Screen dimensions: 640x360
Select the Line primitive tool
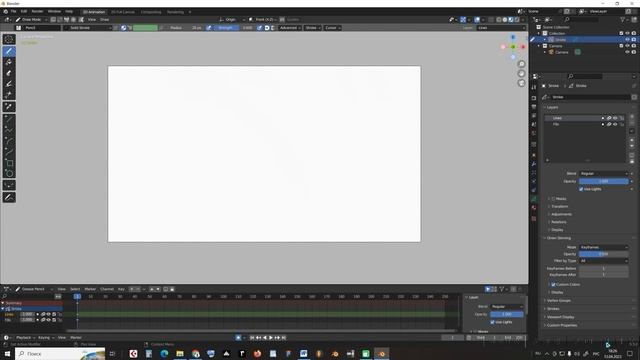tap(9, 119)
